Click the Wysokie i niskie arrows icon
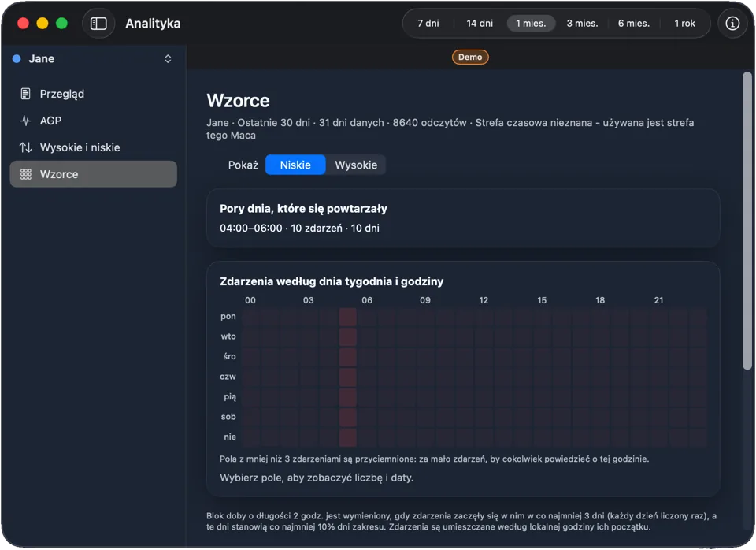This screenshot has height=550, width=756. point(25,147)
